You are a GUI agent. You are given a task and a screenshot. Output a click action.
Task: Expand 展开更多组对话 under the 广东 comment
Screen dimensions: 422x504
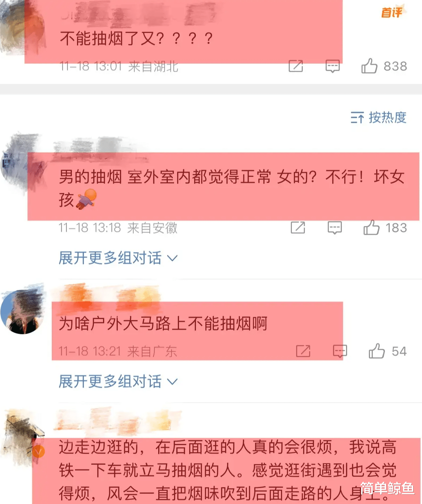pyautogui.click(x=118, y=382)
